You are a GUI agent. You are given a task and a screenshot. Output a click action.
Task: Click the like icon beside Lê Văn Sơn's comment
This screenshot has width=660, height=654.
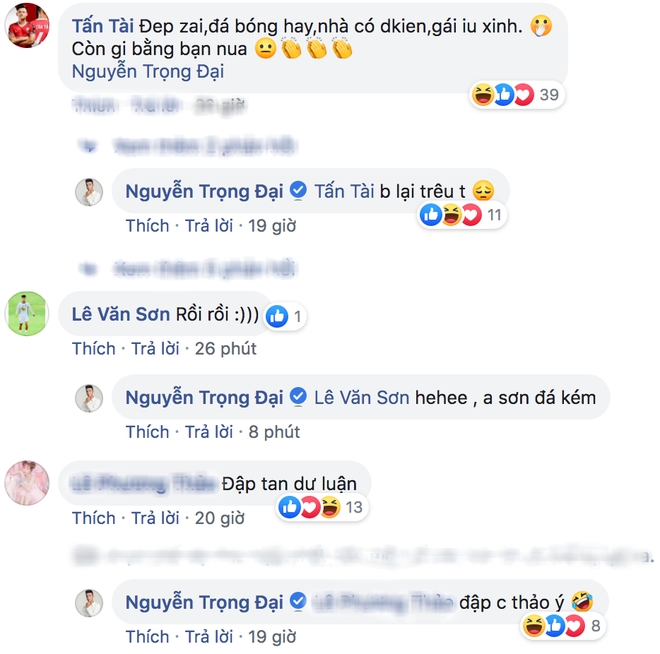coord(277,316)
